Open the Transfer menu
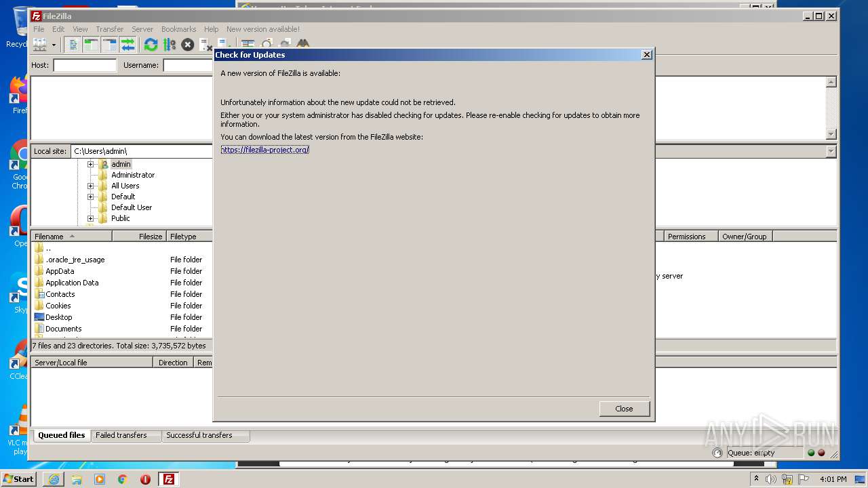Viewport: 868px width, 488px height. pos(109,29)
